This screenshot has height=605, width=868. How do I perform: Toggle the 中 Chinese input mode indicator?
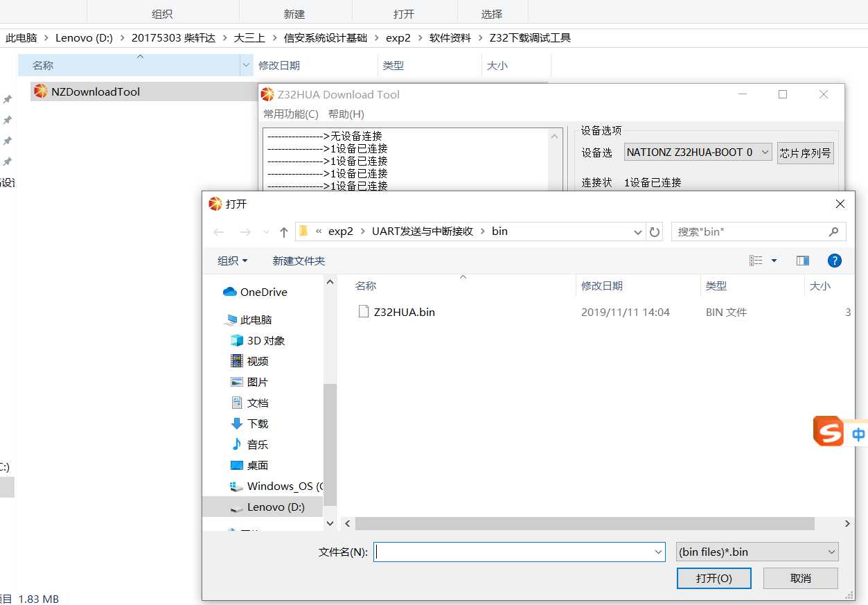[858, 435]
